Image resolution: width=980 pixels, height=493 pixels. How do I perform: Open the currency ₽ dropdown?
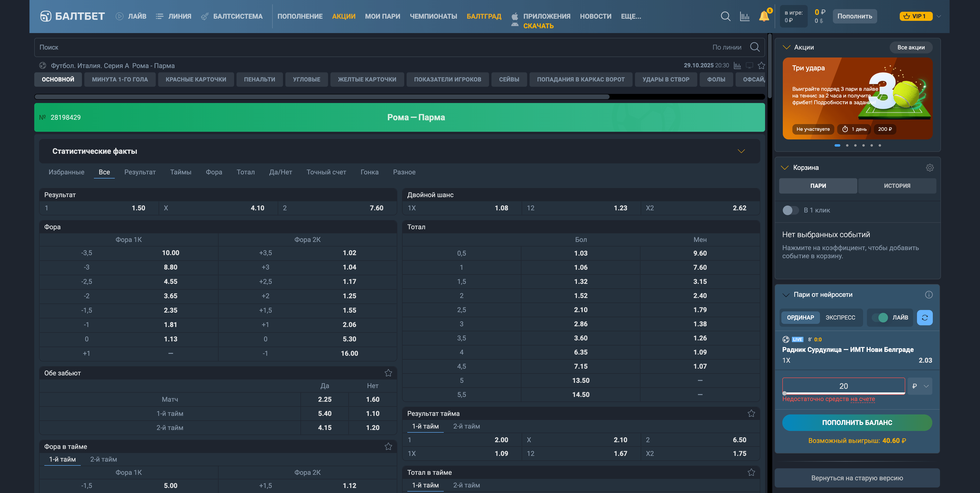(x=920, y=386)
